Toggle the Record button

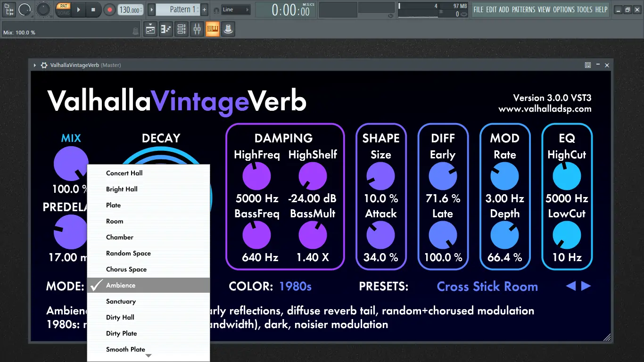click(109, 9)
